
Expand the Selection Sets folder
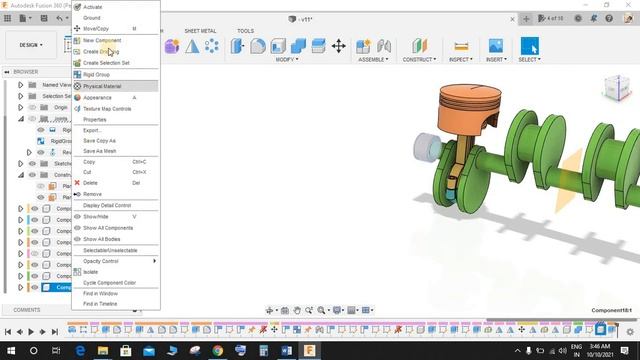tap(20, 96)
